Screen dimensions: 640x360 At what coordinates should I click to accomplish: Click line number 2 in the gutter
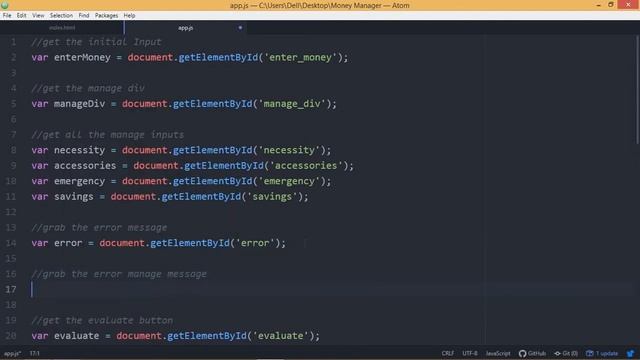(x=13, y=58)
